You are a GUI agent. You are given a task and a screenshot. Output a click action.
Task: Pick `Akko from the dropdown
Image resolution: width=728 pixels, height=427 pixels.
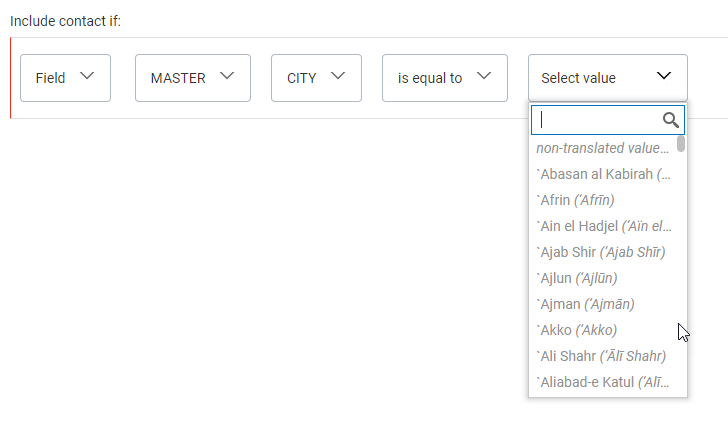coord(603,330)
